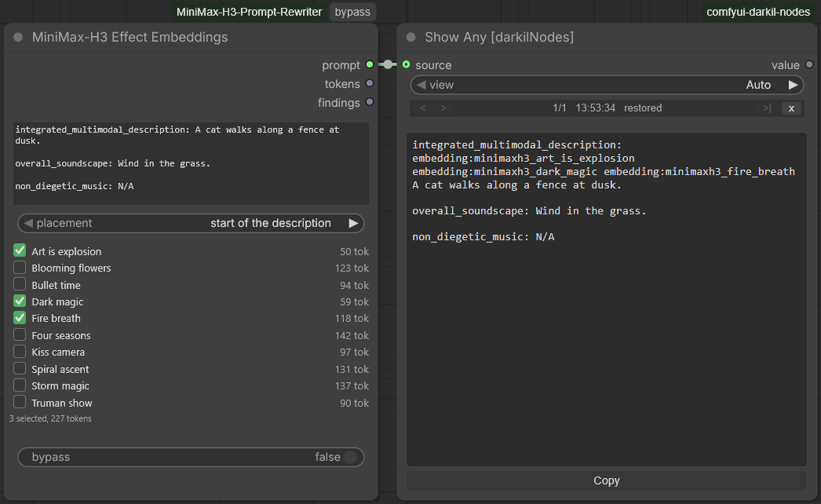The height and width of the screenshot is (504, 821).
Task: Enable the Four seasons effect
Action: (x=20, y=334)
